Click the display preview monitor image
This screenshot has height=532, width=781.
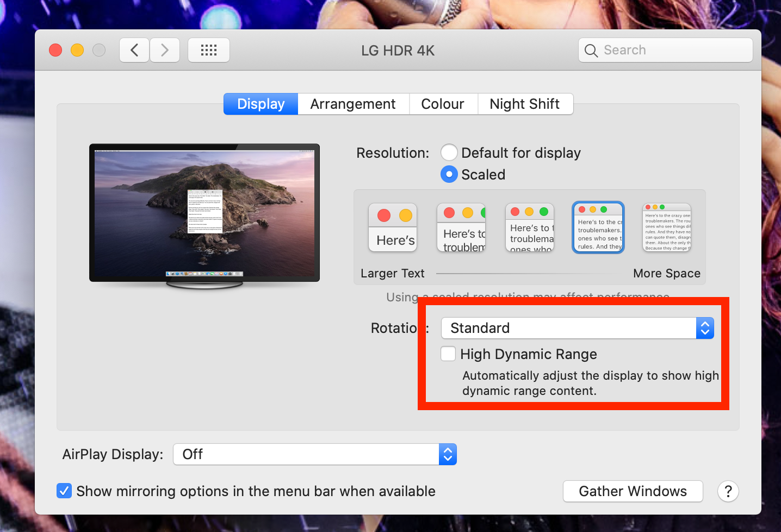[x=204, y=216]
